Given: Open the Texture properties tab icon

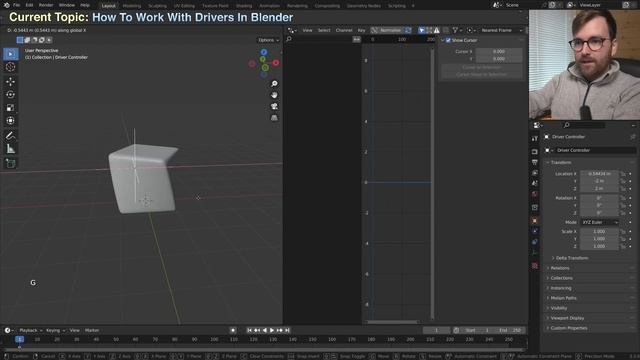Looking at the screenshot, I should 535,266.
